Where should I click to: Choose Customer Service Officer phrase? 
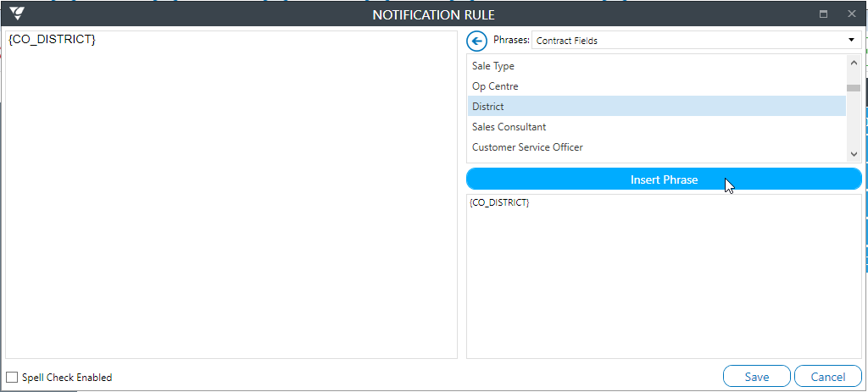(657, 147)
